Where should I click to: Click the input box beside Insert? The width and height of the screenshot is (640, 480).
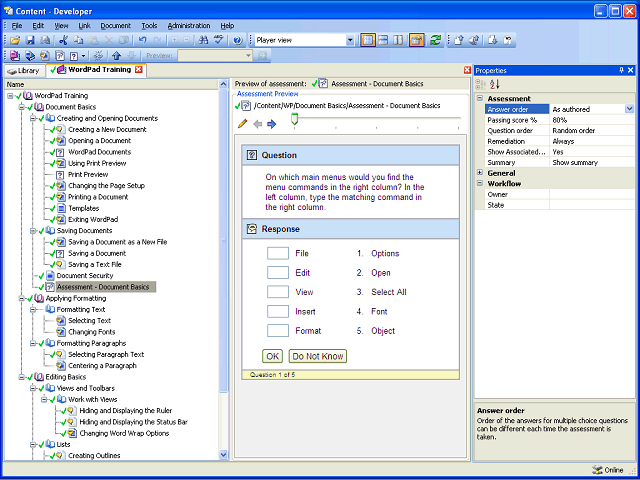click(x=278, y=311)
